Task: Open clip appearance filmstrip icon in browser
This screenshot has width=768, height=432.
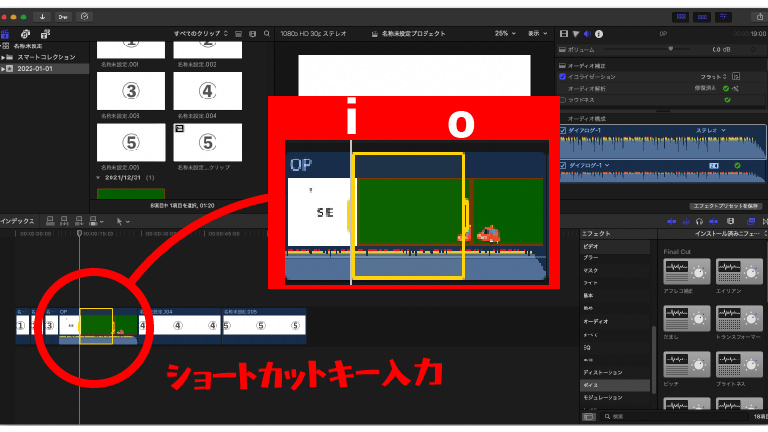Action: (253, 34)
